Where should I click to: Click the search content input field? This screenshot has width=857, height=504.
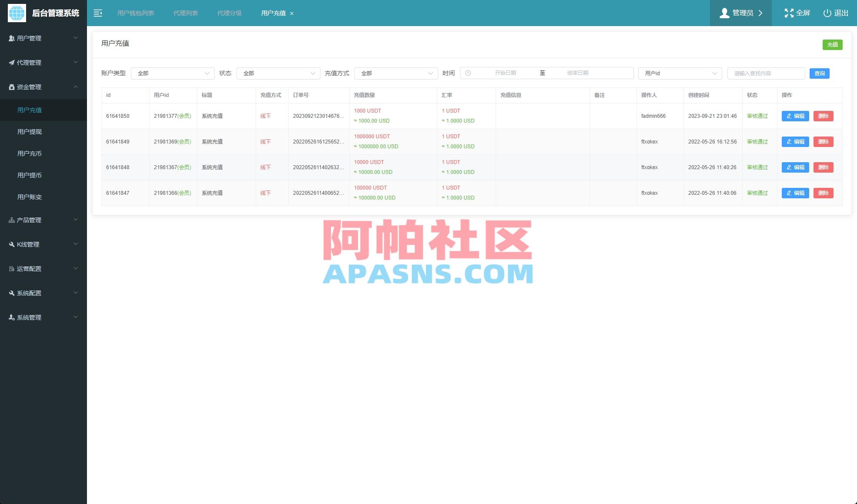766,73
